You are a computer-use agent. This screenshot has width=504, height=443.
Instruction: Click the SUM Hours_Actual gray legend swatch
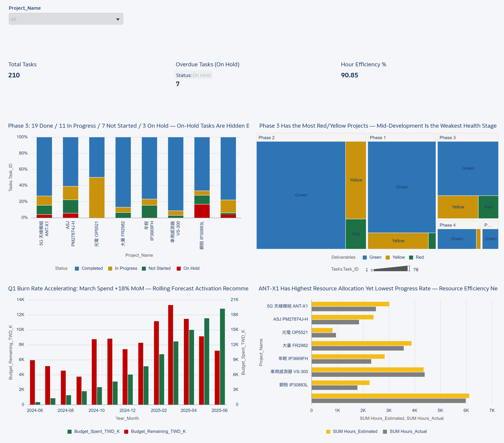tap(385, 431)
